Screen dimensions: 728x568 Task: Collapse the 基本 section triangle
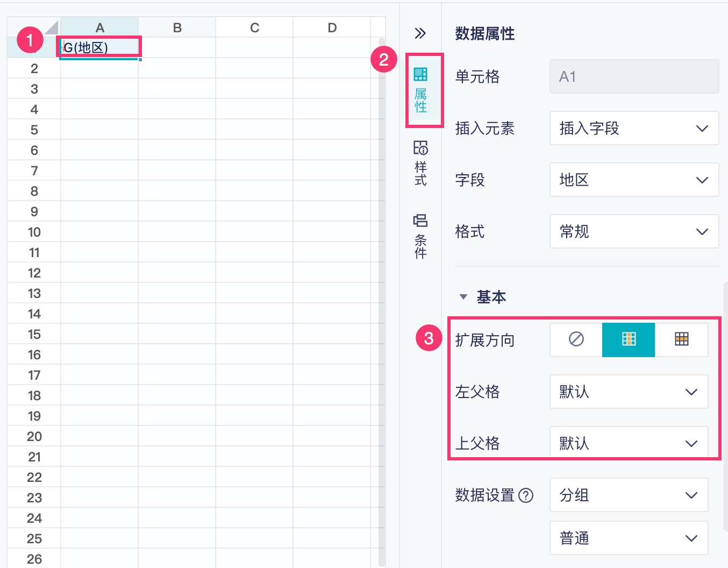tap(463, 297)
